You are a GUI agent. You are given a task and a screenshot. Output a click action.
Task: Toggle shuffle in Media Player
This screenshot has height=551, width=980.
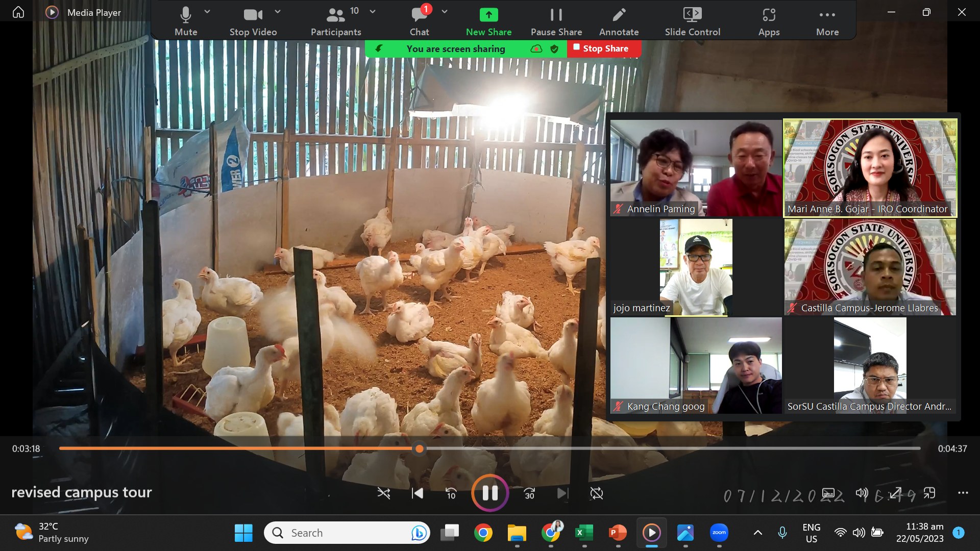point(383,493)
